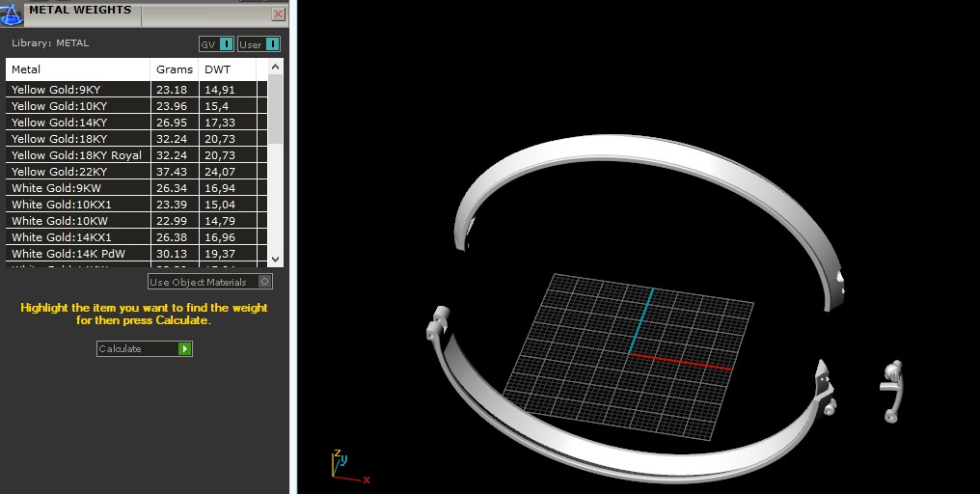This screenshot has height=494, width=980.
Task: Click the 30.13 grams value
Action: 172,253
